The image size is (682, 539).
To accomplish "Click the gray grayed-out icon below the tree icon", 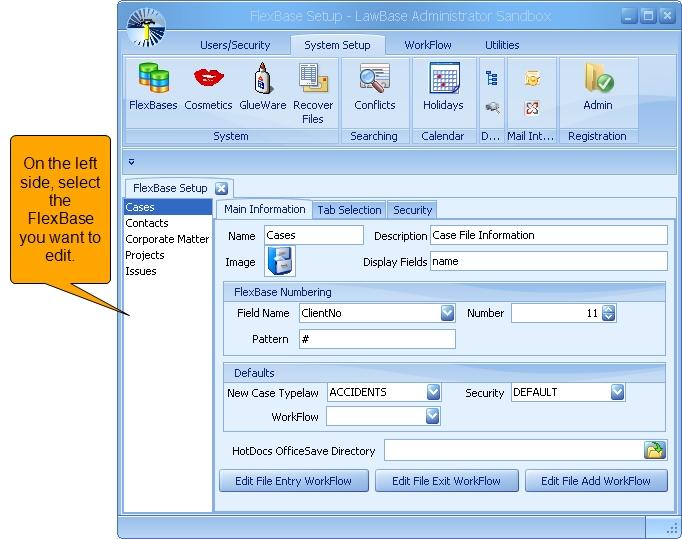I will coord(492,107).
